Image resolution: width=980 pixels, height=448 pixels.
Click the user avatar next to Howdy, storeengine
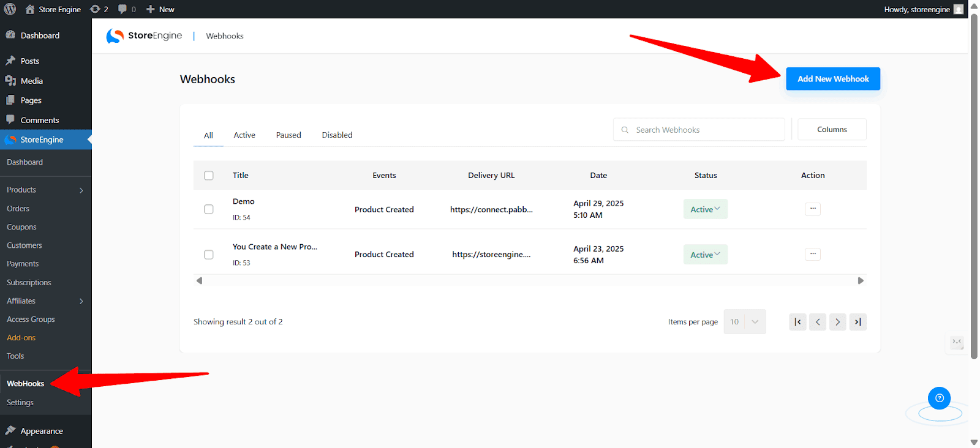click(x=959, y=9)
